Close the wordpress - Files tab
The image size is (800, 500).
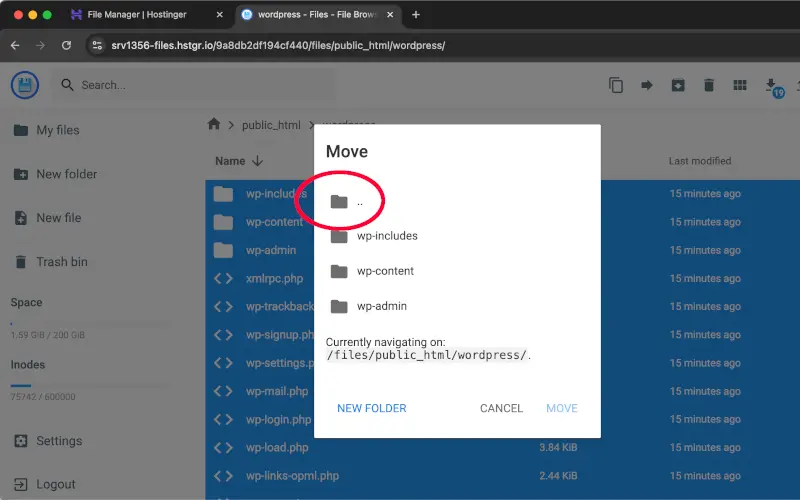[x=390, y=14]
